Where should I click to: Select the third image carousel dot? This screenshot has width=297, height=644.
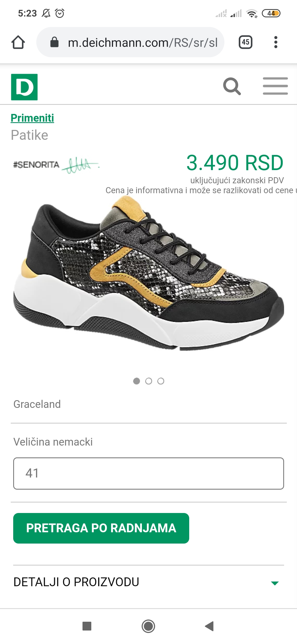[161, 381]
